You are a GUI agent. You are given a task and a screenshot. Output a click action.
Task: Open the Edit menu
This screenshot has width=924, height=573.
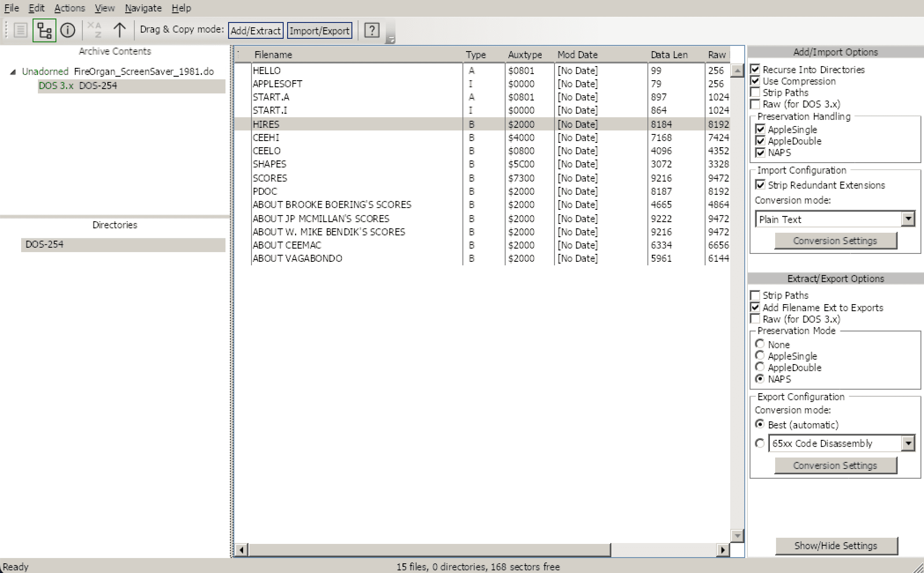pyautogui.click(x=37, y=8)
